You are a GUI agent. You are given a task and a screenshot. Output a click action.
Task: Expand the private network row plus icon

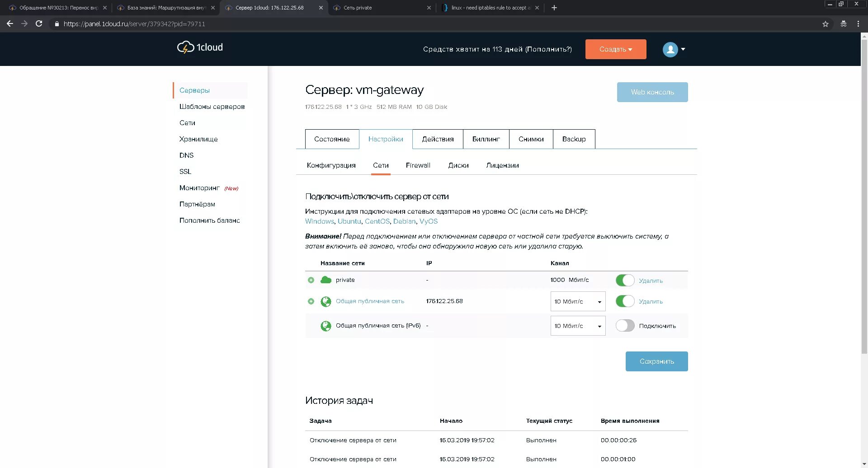coord(311,280)
